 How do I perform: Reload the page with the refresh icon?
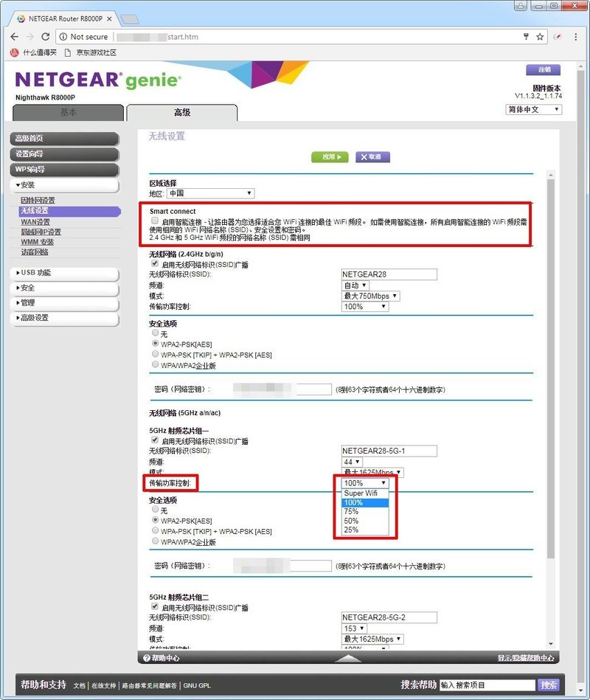tap(45, 37)
